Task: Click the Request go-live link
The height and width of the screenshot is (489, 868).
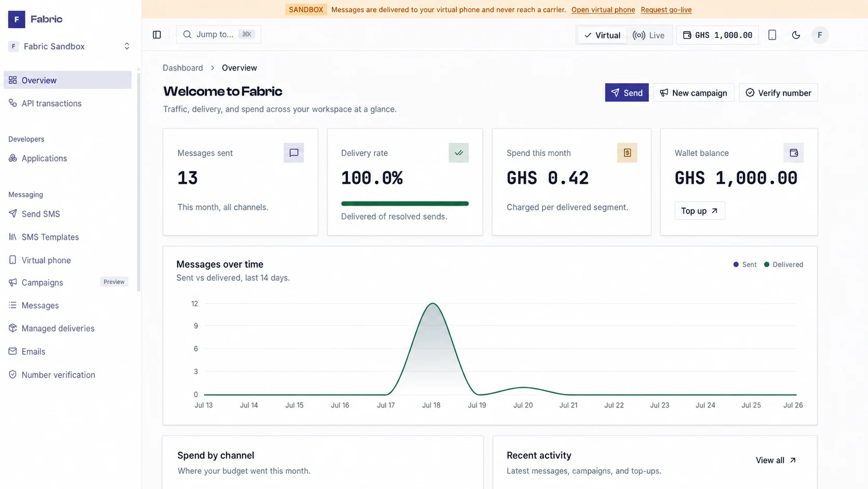Action: click(x=666, y=10)
